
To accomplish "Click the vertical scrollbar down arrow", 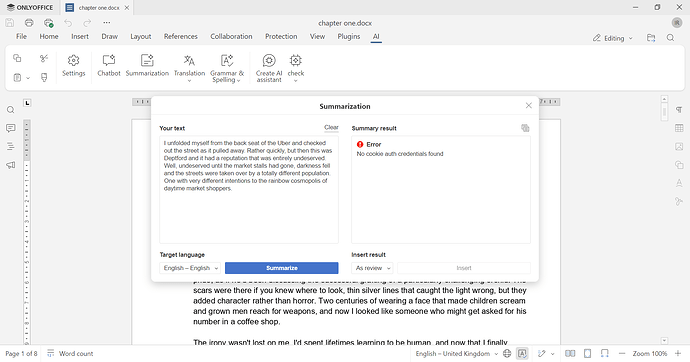I will pos(664,341).
